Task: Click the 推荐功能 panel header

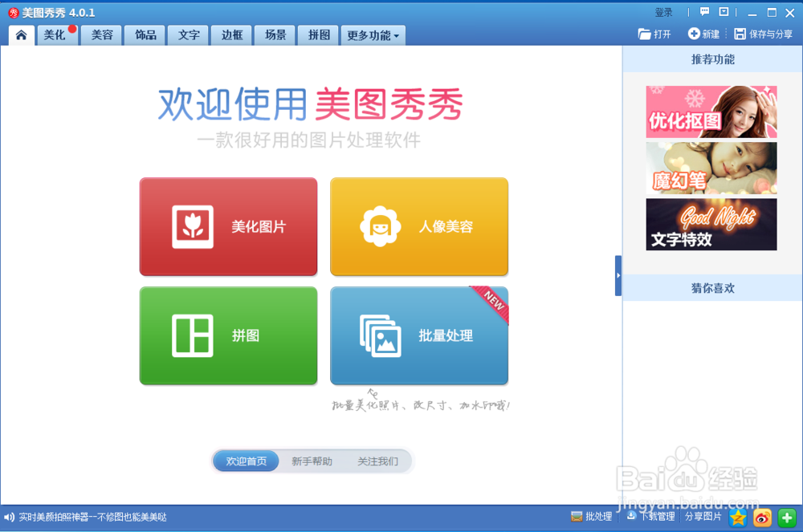Action: tap(712, 59)
